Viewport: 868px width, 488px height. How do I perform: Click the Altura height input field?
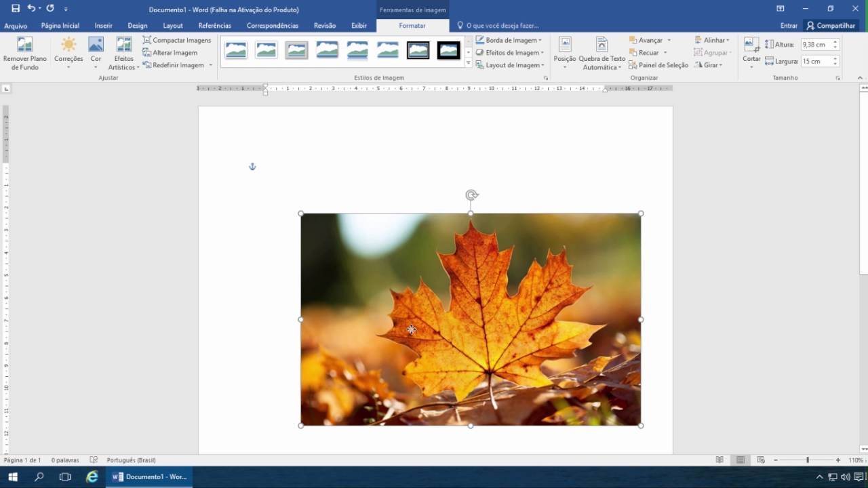tap(816, 44)
